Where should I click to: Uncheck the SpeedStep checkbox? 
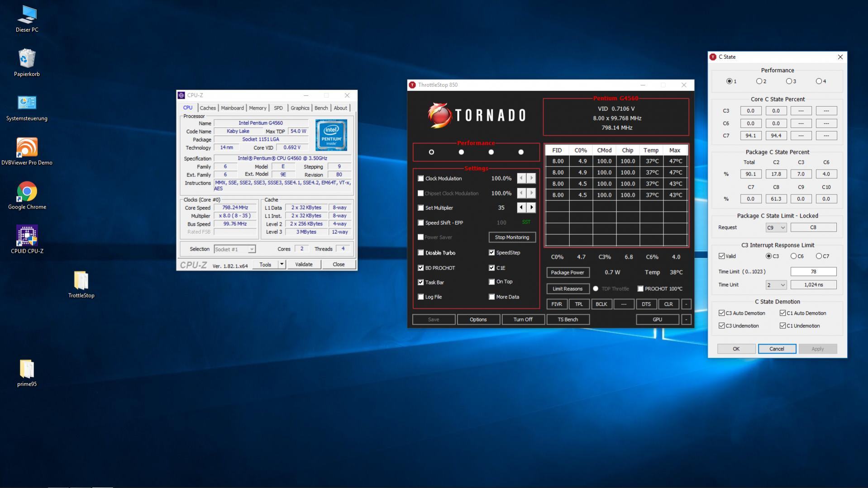pyautogui.click(x=491, y=252)
